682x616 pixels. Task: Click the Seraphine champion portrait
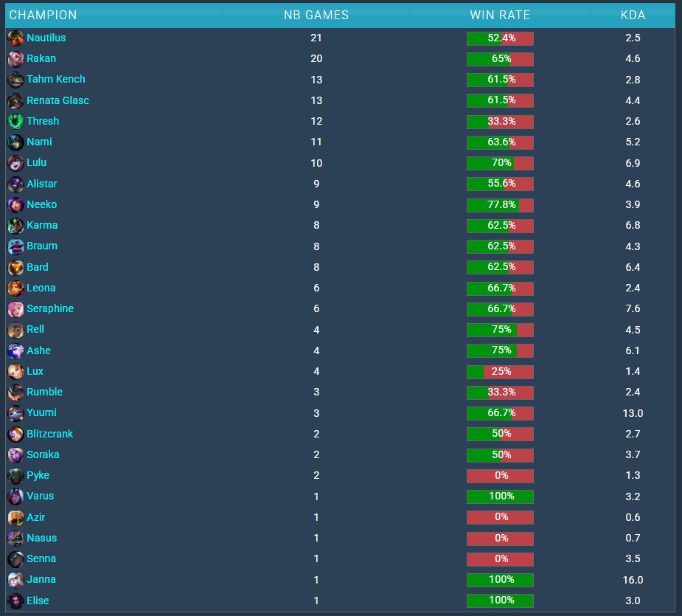(15, 309)
